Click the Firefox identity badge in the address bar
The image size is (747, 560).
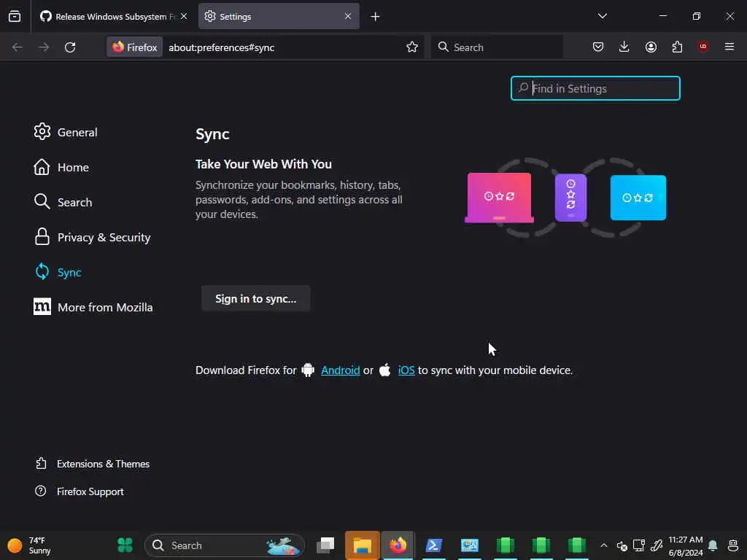pos(135,47)
